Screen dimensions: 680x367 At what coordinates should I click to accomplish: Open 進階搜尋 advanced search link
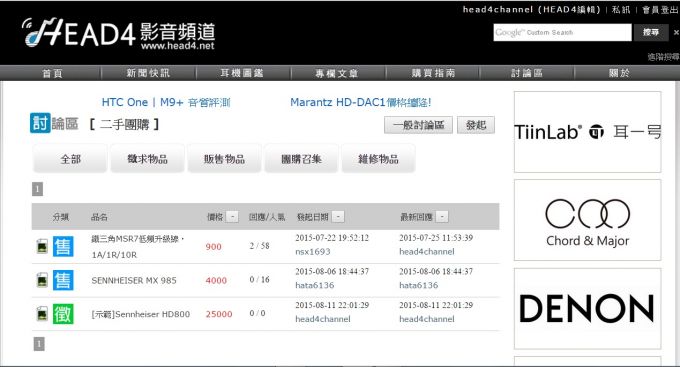pyautogui.click(x=664, y=57)
